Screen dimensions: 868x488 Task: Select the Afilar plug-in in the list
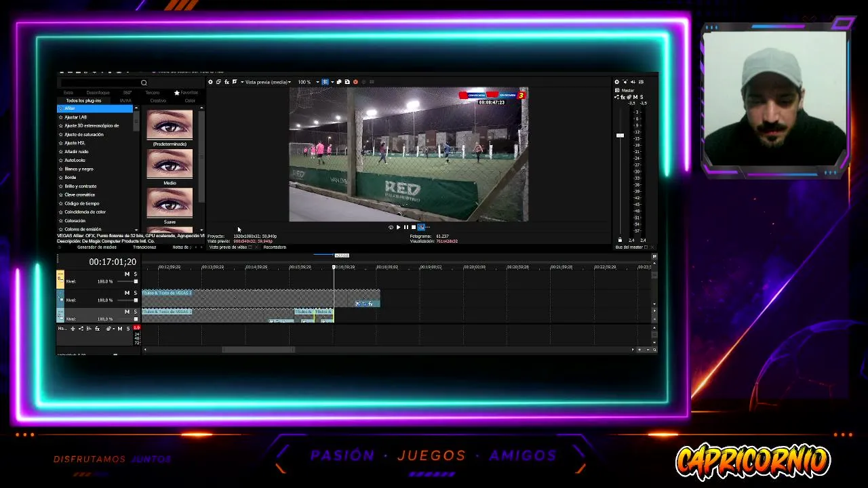[x=95, y=108]
